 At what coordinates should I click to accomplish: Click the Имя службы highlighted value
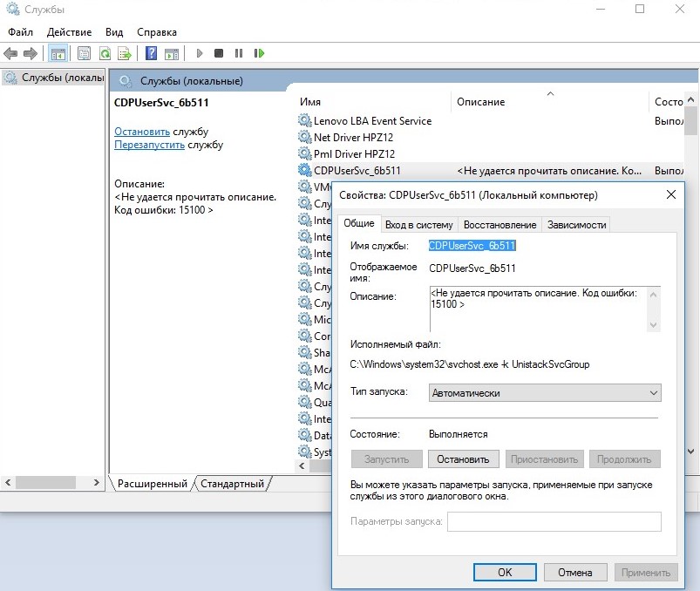(x=472, y=246)
